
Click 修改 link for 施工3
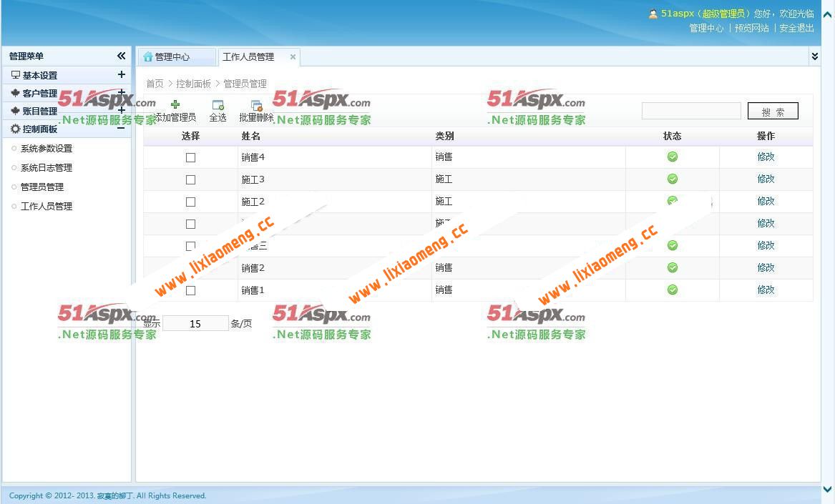(766, 179)
